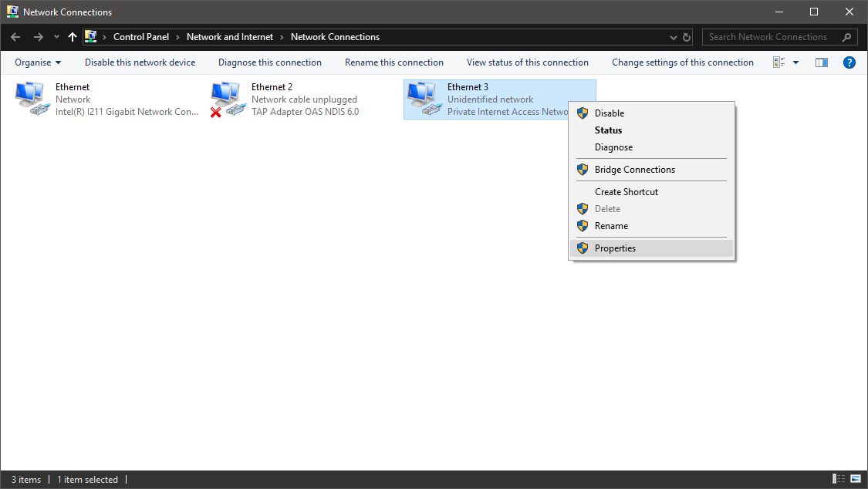
Task: Choose Rename from the context menu
Action: (651, 226)
